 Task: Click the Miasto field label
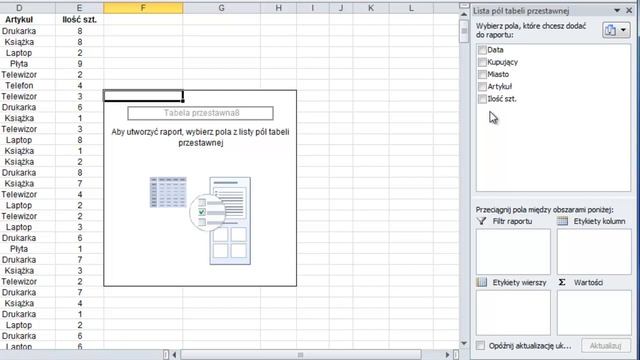pos(498,74)
